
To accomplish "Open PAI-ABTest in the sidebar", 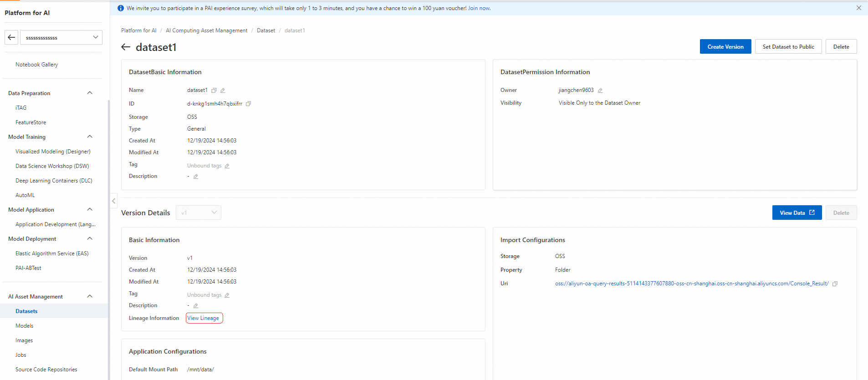I will click(x=28, y=268).
